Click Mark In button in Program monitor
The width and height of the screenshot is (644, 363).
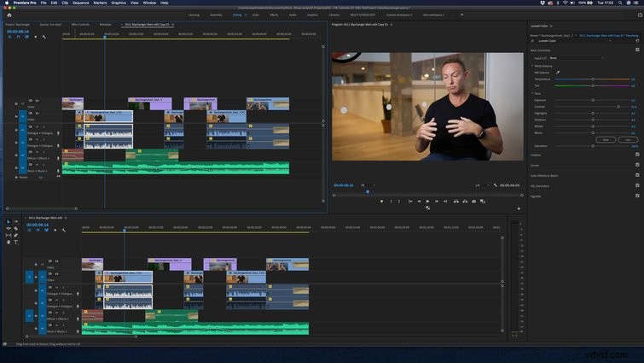click(391, 202)
